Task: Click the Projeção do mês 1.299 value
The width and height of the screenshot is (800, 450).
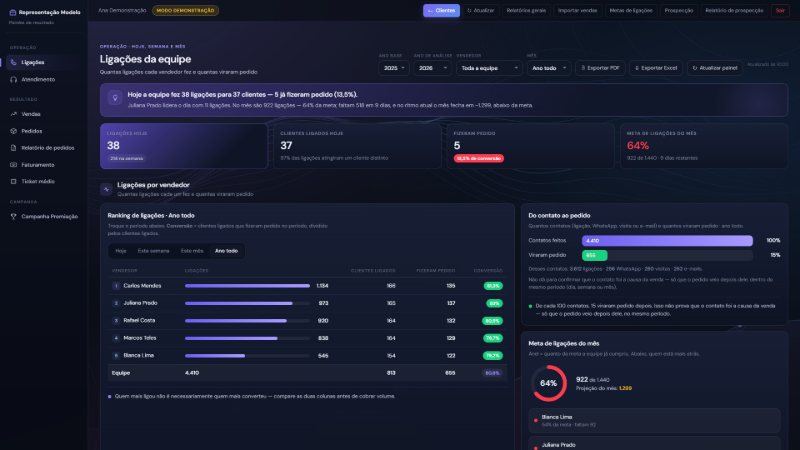Action: click(625, 389)
